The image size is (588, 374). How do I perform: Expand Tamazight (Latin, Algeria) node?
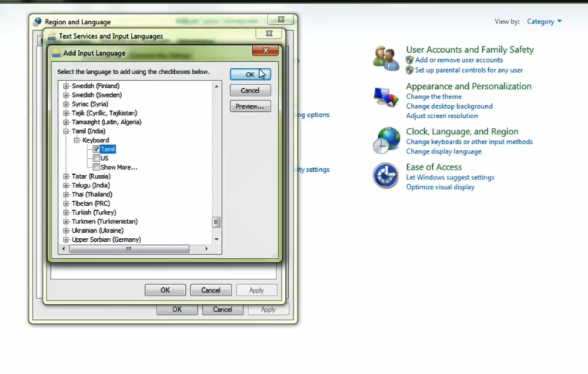[x=66, y=122]
